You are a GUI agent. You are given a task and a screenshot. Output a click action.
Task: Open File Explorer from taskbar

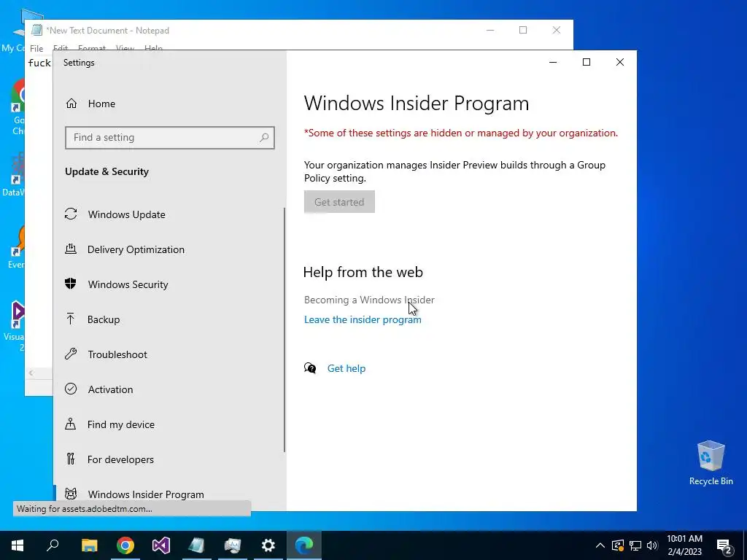click(89, 545)
